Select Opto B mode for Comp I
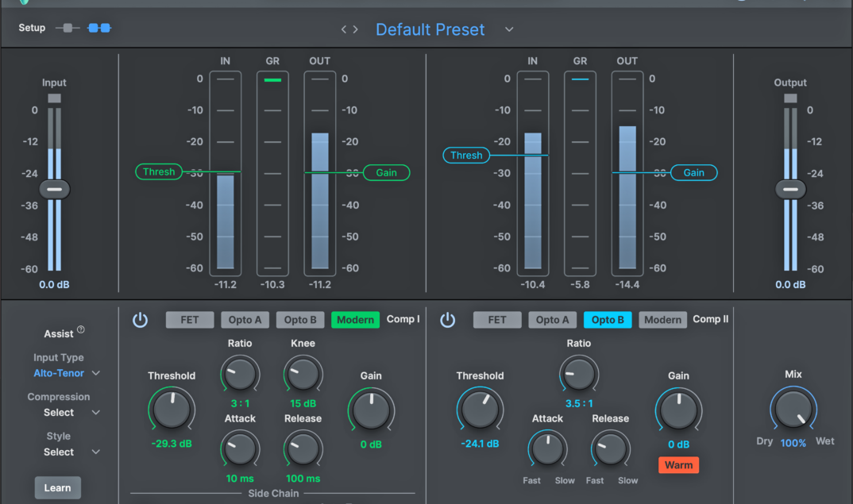Screen dimensions: 853x504 (299, 320)
